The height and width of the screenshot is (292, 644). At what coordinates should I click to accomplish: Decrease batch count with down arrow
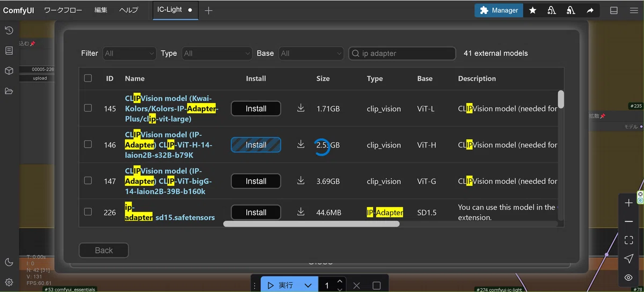340,289
